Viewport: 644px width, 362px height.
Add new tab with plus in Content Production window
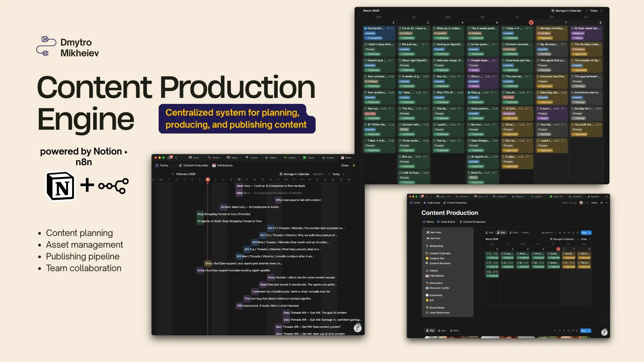(607, 196)
